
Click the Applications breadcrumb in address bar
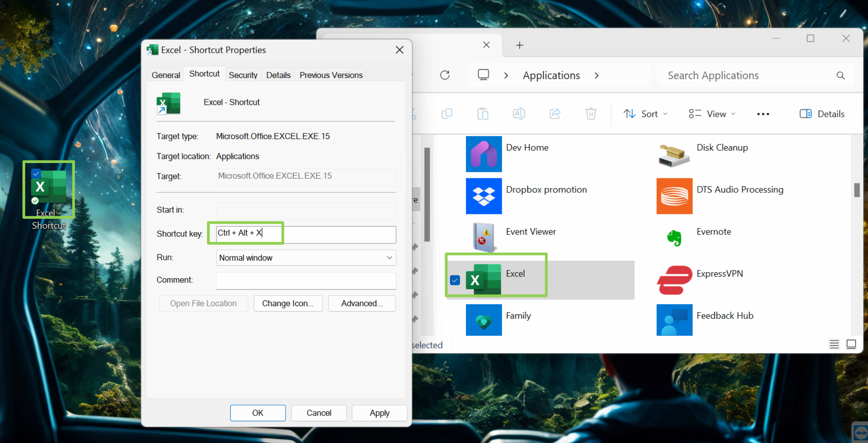pos(551,75)
